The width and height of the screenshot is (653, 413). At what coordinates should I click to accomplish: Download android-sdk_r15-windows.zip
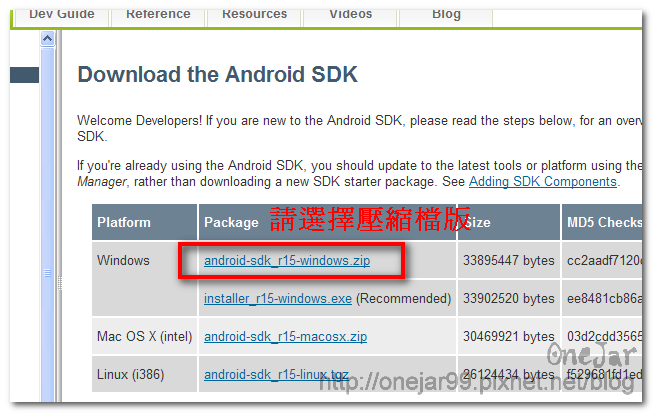(287, 261)
